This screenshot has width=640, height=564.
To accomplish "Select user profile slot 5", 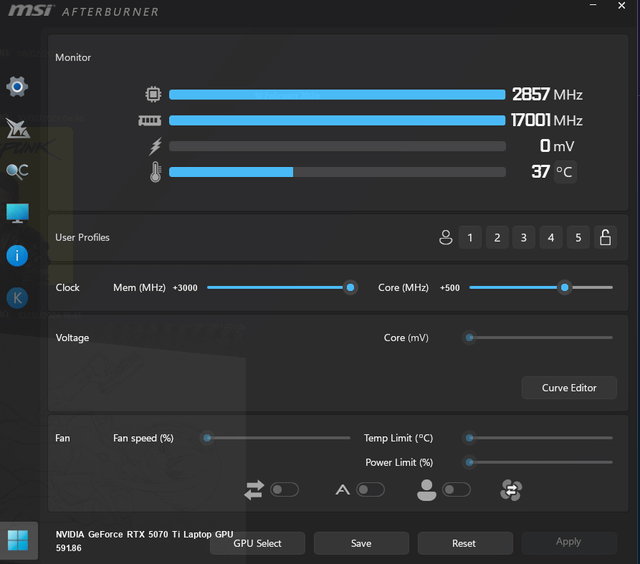I will tap(578, 237).
